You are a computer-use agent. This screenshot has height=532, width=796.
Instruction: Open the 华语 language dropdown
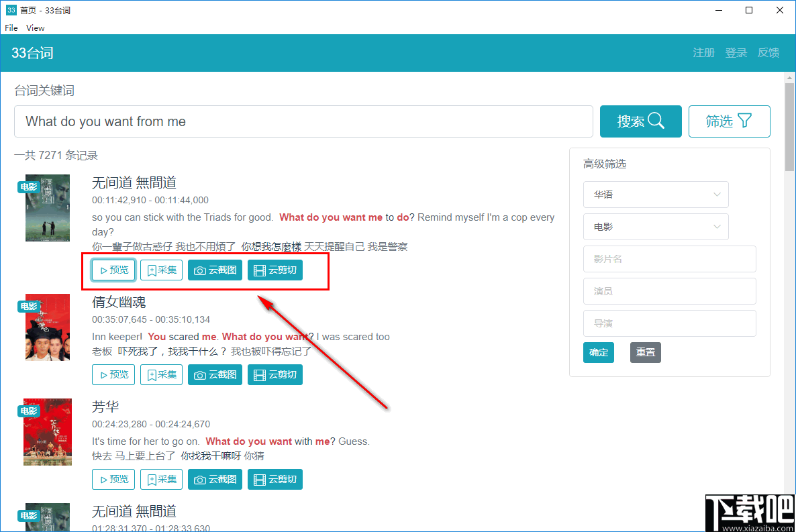(x=656, y=195)
